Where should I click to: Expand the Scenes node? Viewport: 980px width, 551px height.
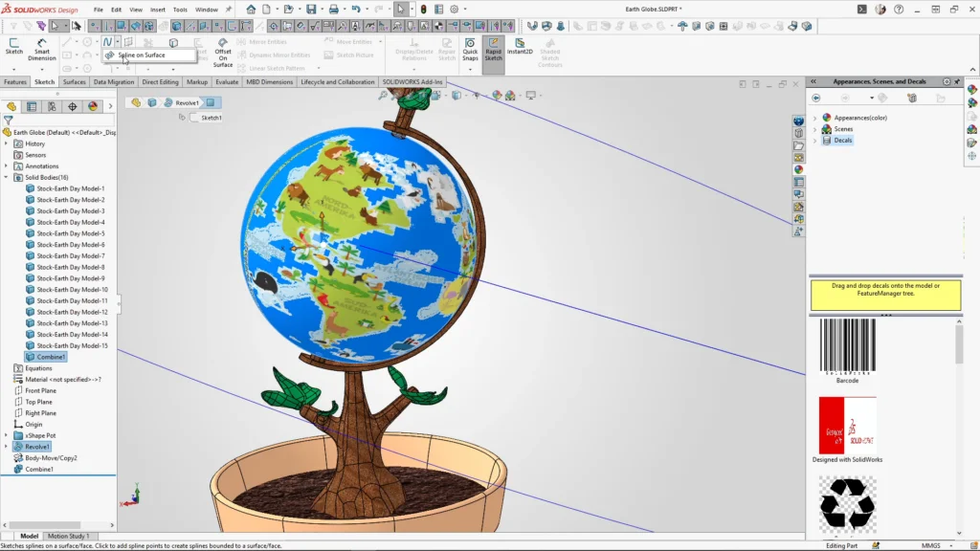point(815,129)
